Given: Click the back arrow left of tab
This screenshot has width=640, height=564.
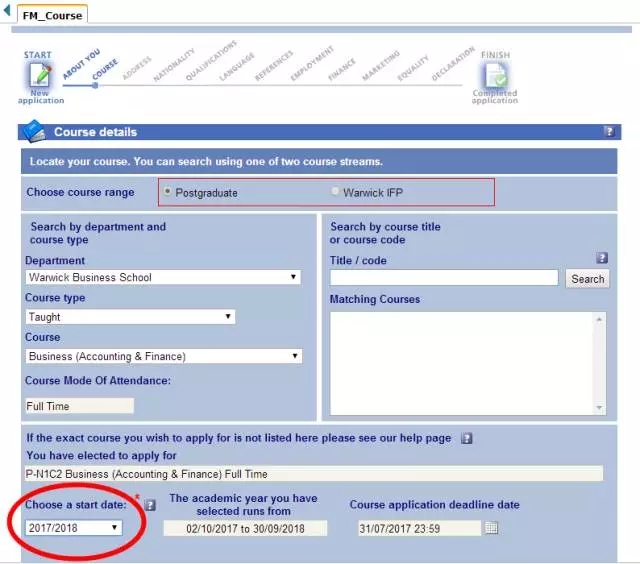Looking at the screenshot, I should [8, 12].
